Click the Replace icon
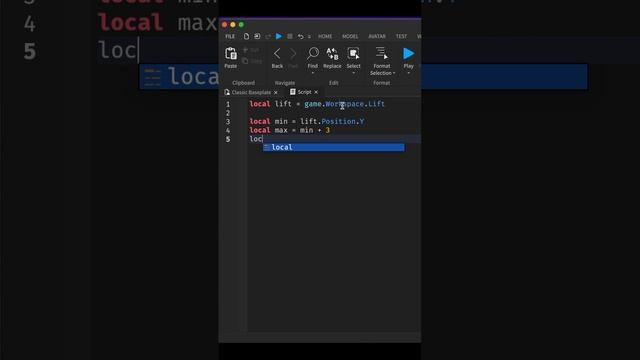Screen dimensions: 640x360 (x=332, y=53)
